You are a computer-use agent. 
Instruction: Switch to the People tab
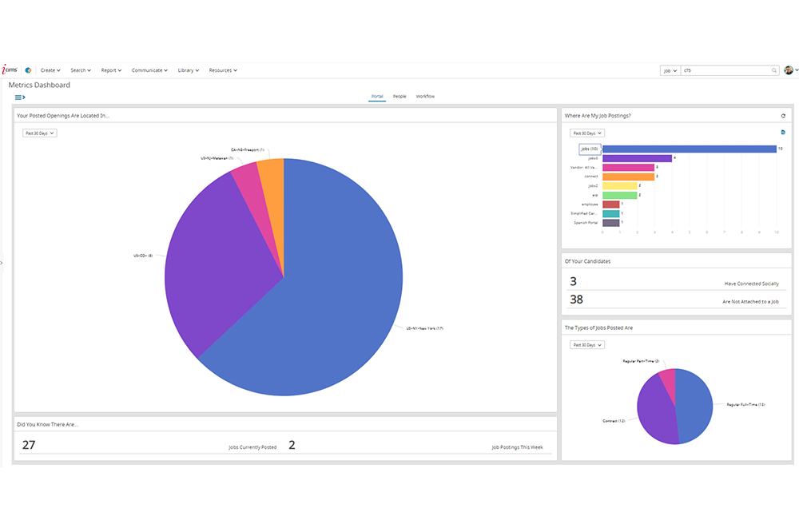(x=399, y=97)
